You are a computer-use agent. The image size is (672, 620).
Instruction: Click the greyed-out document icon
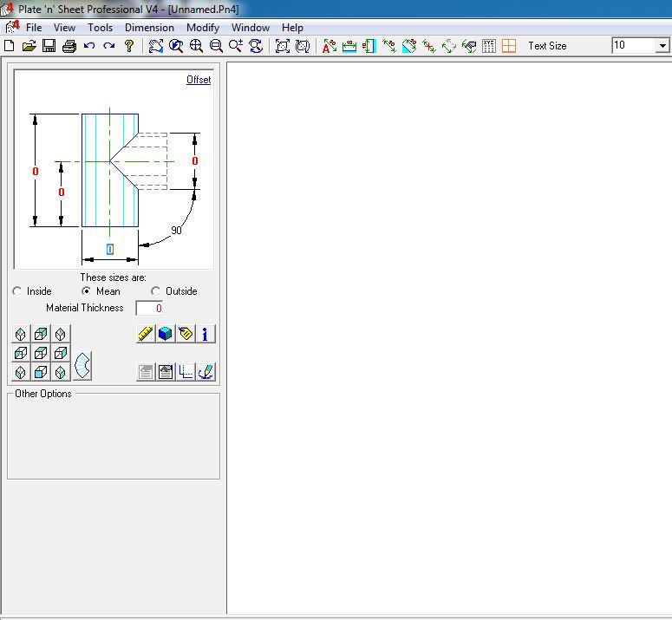coord(146,372)
